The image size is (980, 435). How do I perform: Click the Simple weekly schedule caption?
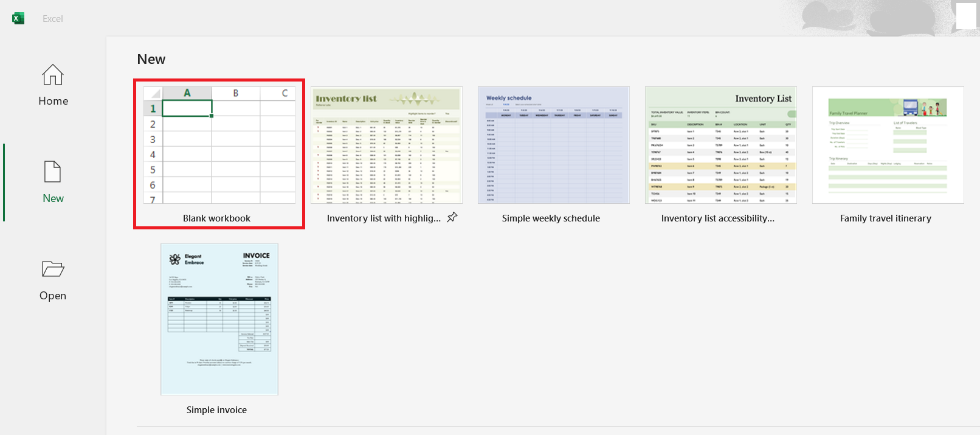click(551, 218)
